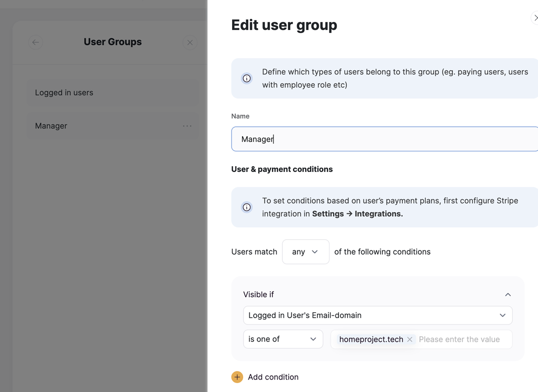The width and height of the screenshot is (538, 392).
Task: Click the 'Edit user group' heading
Action: (x=284, y=25)
